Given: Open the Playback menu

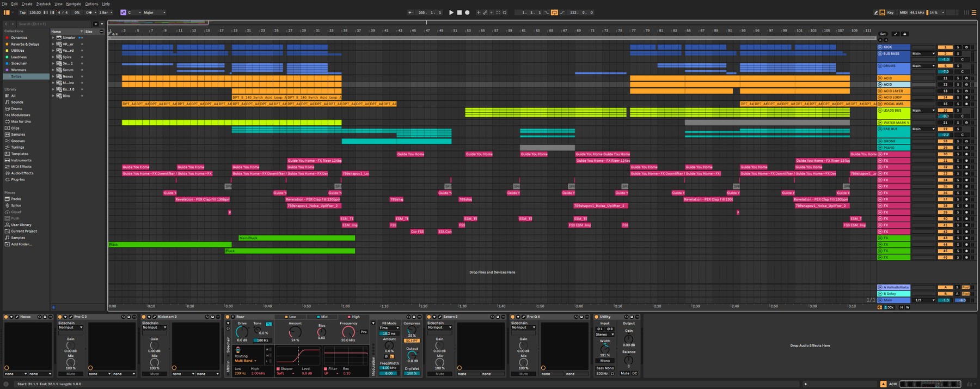Looking at the screenshot, I should pyautogui.click(x=44, y=4).
